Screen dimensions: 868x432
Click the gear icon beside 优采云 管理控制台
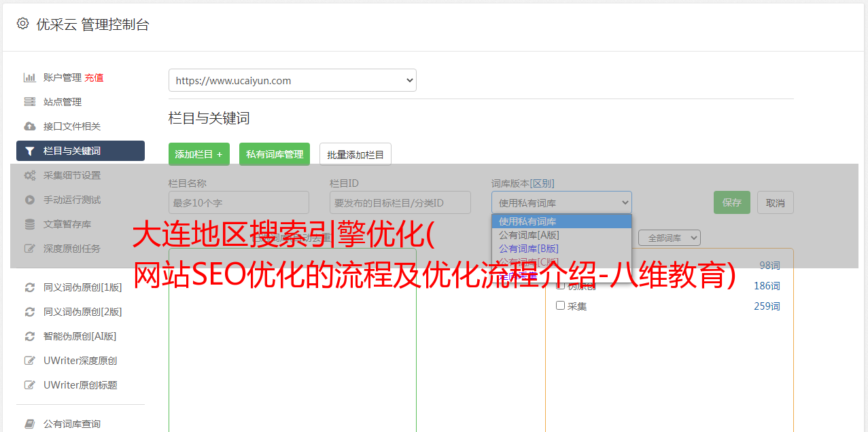[22, 24]
